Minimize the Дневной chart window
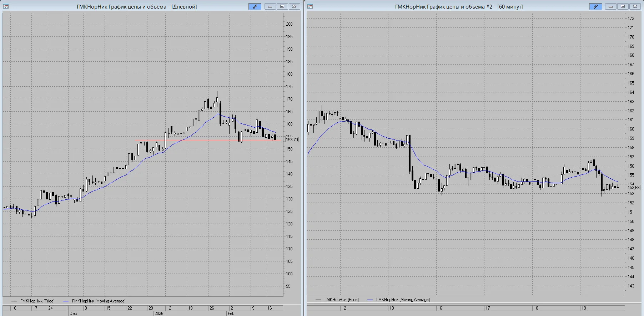 (x=270, y=6)
